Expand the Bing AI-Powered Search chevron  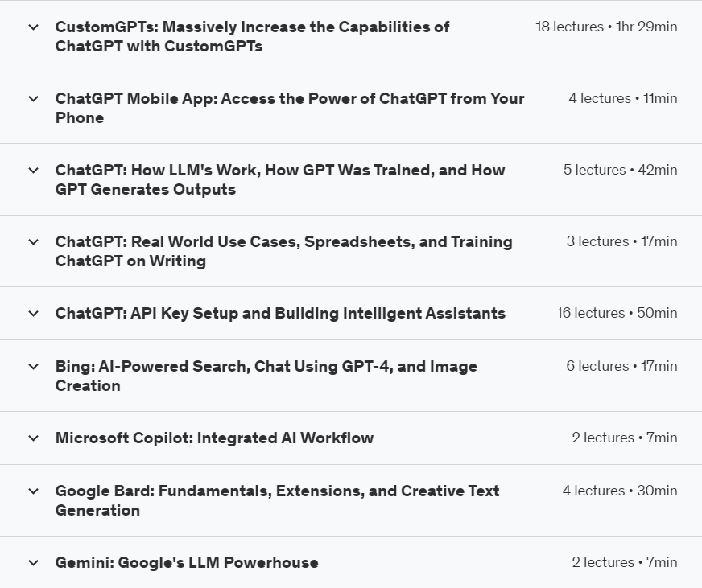tap(34, 367)
